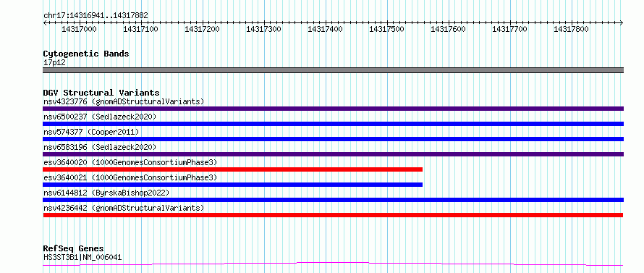This screenshot has width=644, height=273.
Task: Click the left arrowhead of the ruler
Action: (x=45, y=22)
